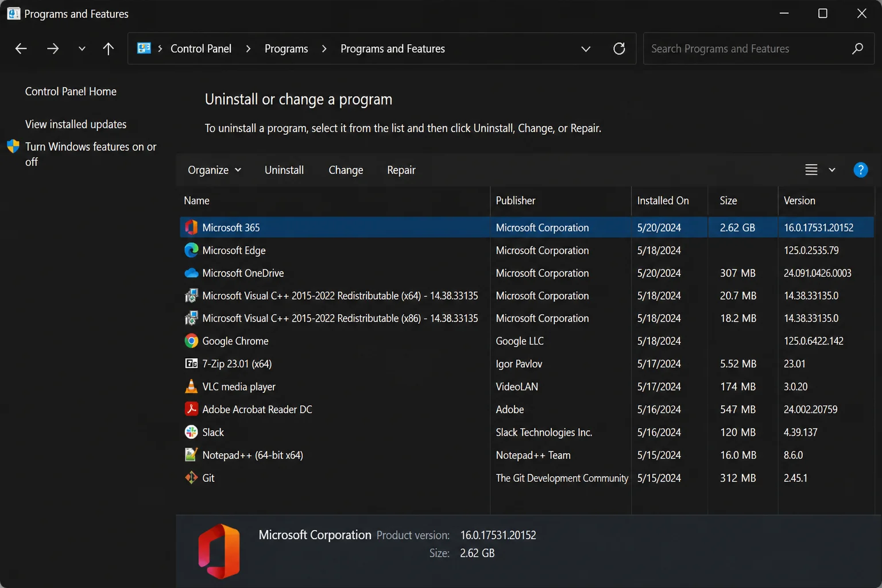
Task: Sort by the Name column header
Action: click(335, 200)
